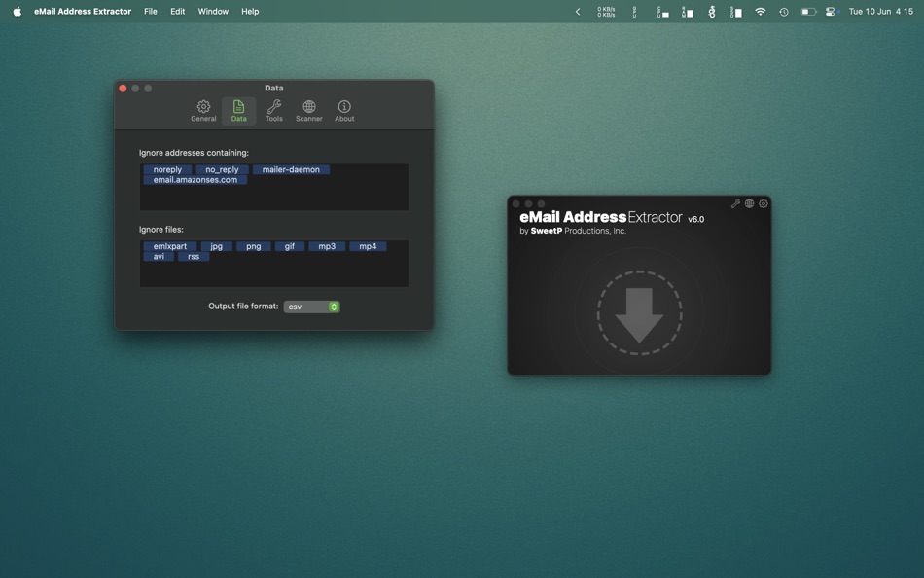Viewport: 924px width, 578px height.
Task: Open the Help menu
Action: 250,12
